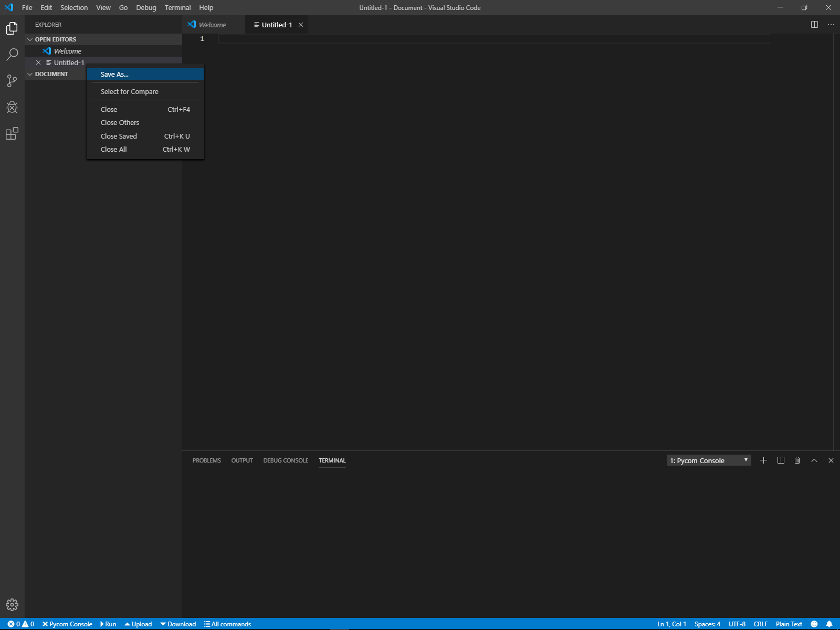Click the Split Editor icon

click(x=814, y=25)
